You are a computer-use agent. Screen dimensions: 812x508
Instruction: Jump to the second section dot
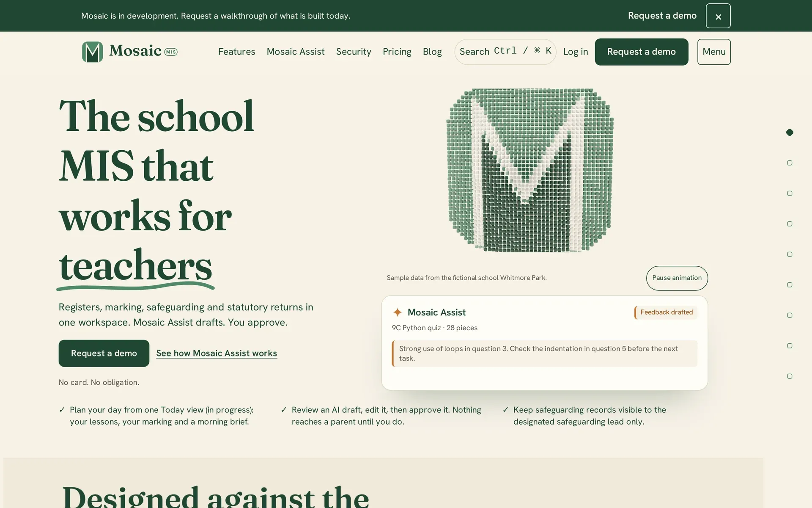click(790, 163)
